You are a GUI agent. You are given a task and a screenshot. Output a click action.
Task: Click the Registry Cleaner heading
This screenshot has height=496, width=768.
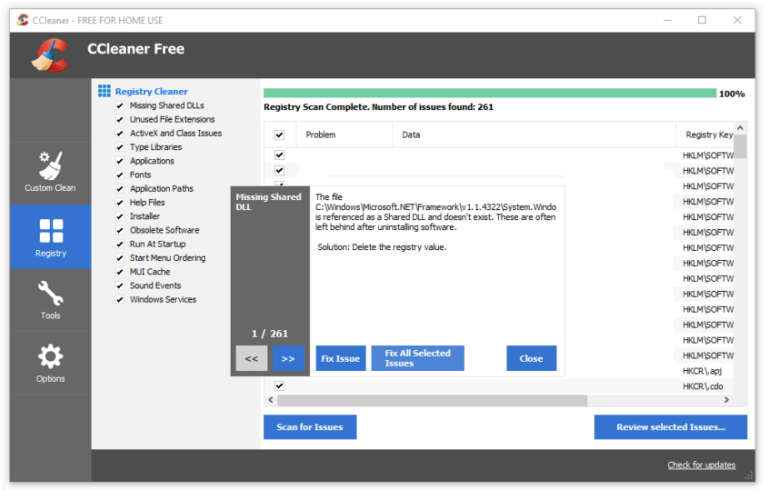(x=151, y=92)
